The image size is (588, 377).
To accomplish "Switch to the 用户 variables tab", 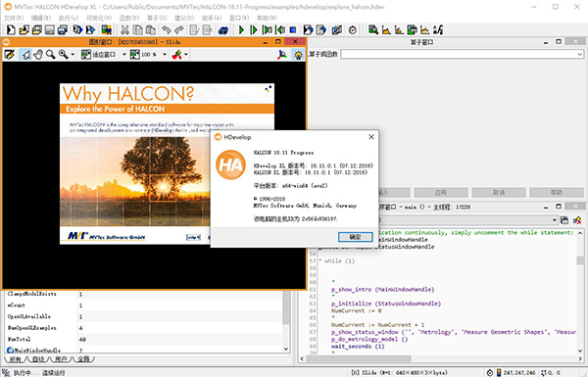I will (x=61, y=359).
